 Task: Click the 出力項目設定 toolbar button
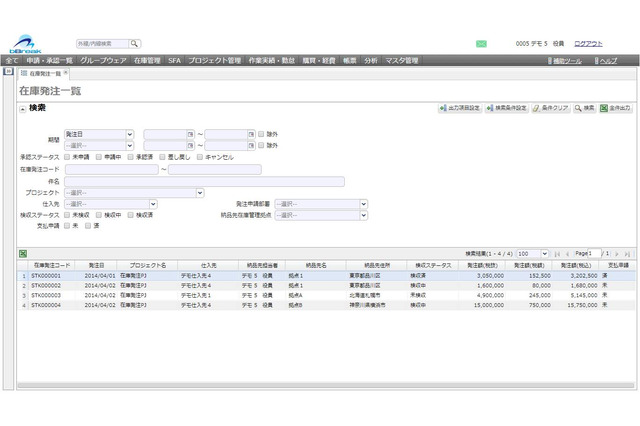pyautogui.click(x=460, y=108)
